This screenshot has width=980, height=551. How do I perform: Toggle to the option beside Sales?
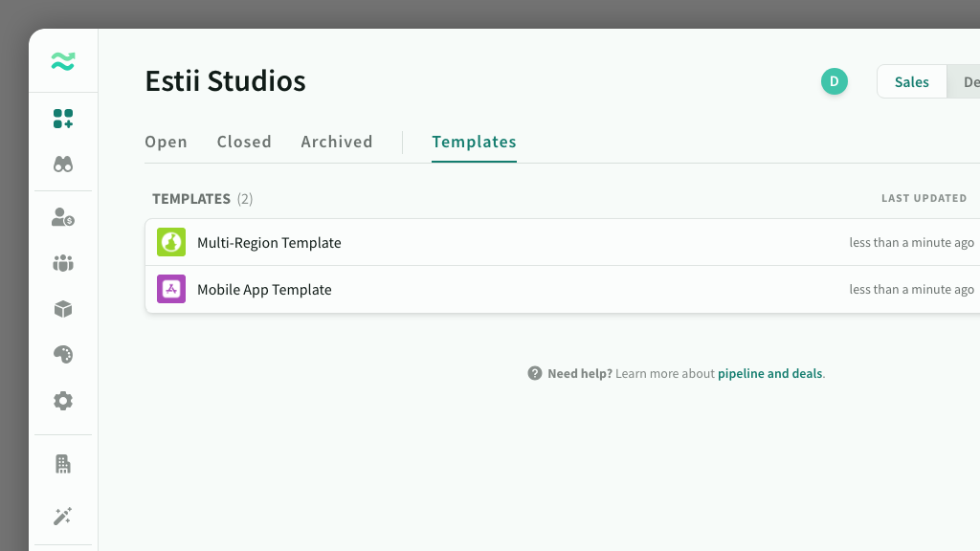point(967,82)
